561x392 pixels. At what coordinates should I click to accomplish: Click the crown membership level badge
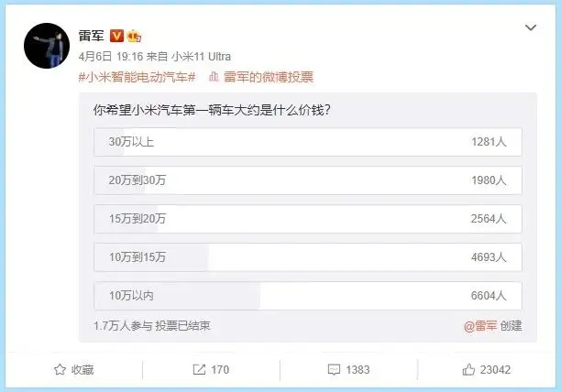[134, 36]
